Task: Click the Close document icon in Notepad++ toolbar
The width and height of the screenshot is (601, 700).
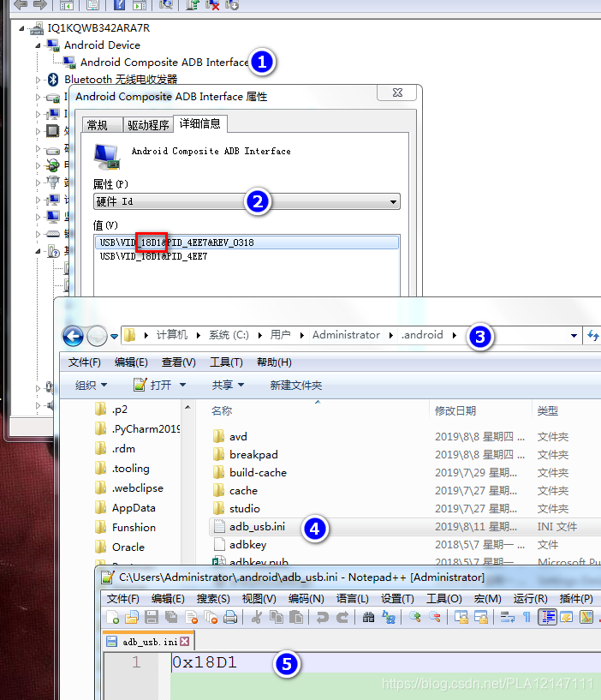Action: pos(191,618)
